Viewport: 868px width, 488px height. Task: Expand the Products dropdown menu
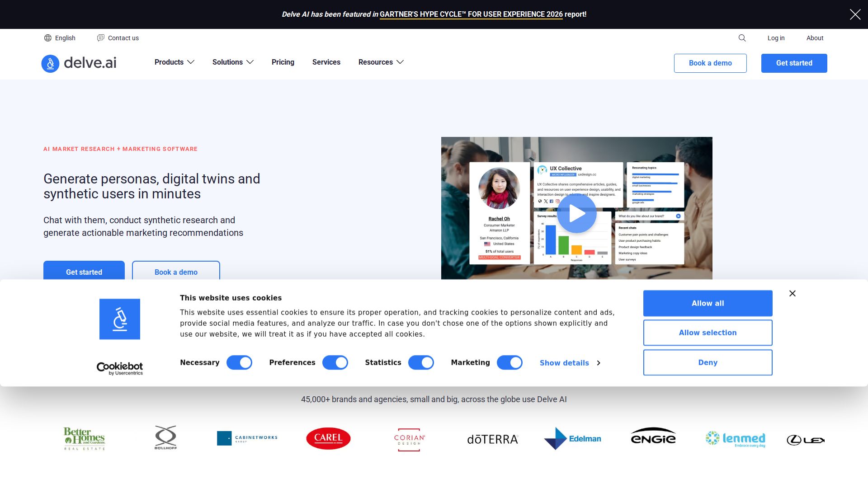[x=175, y=62]
